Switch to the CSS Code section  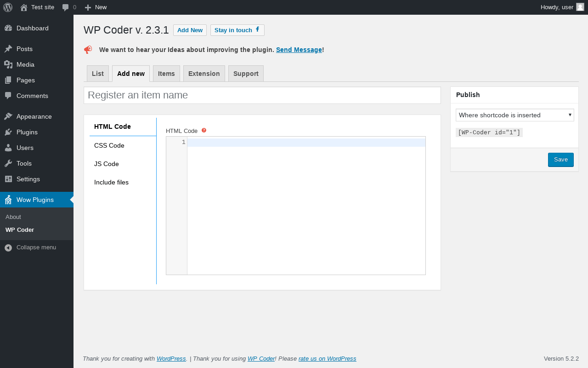click(x=123, y=145)
